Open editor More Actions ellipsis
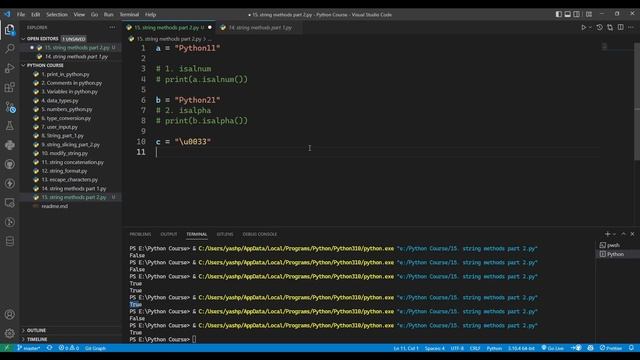Screen dimensions: 640x360 (631, 27)
